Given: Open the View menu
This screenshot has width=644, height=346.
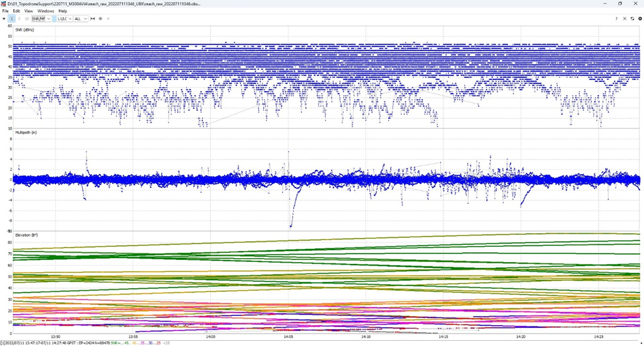Looking at the screenshot, I should (29, 11).
